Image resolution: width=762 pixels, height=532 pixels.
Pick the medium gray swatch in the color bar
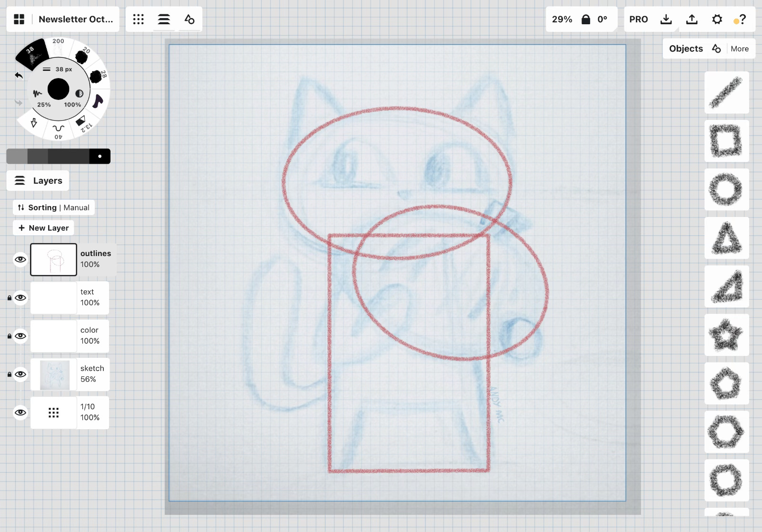(38, 156)
